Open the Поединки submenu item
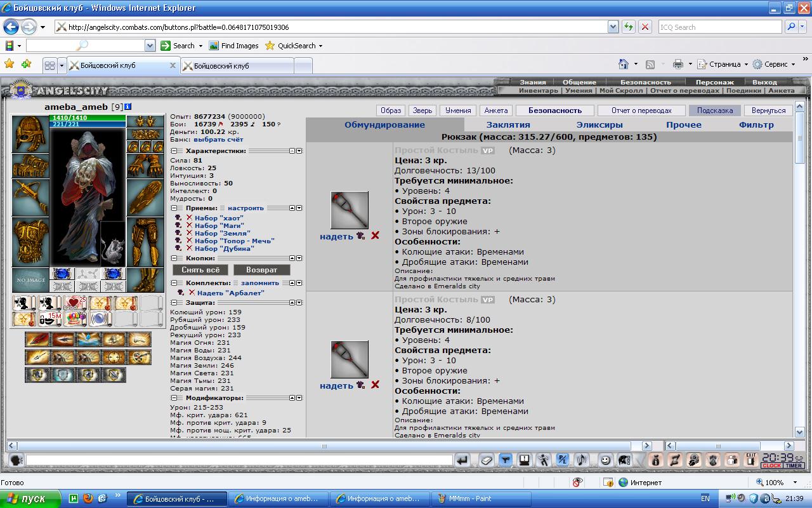Viewport: 812px width, 508px height. click(743, 90)
